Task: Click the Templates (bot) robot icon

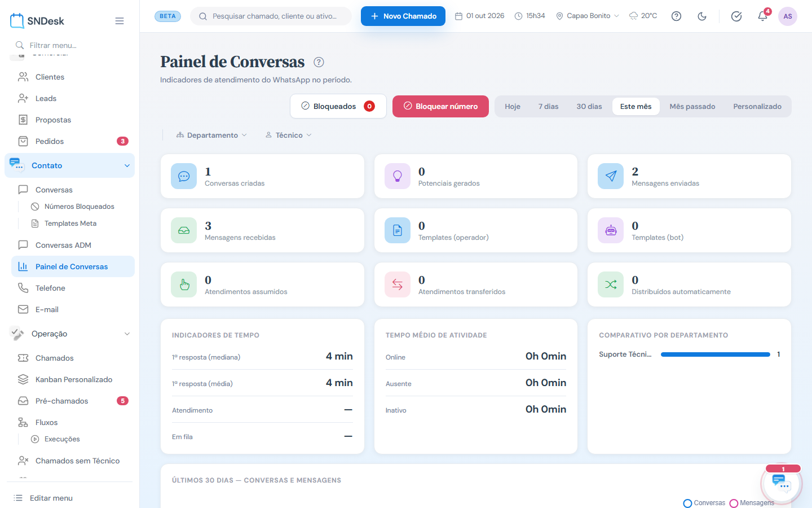Action: (611, 230)
